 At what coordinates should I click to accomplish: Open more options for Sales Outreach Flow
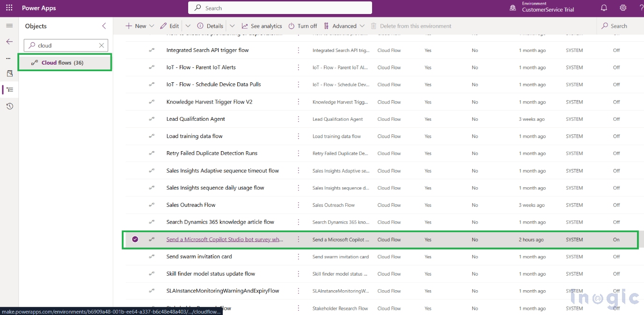tap(298, 205)
